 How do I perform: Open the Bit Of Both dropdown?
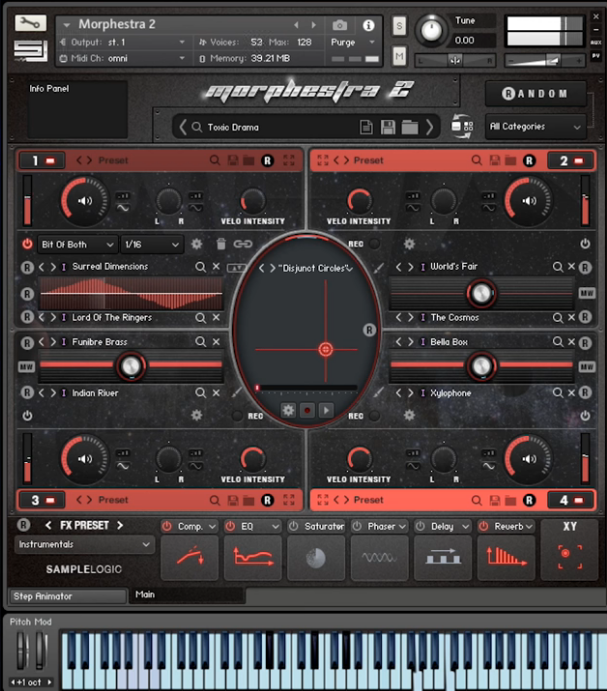(77, 244)
